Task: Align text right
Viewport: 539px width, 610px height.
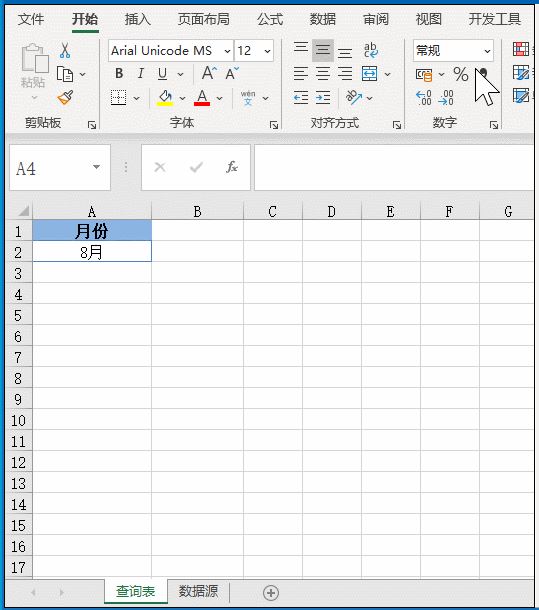Action: [345, 74]
